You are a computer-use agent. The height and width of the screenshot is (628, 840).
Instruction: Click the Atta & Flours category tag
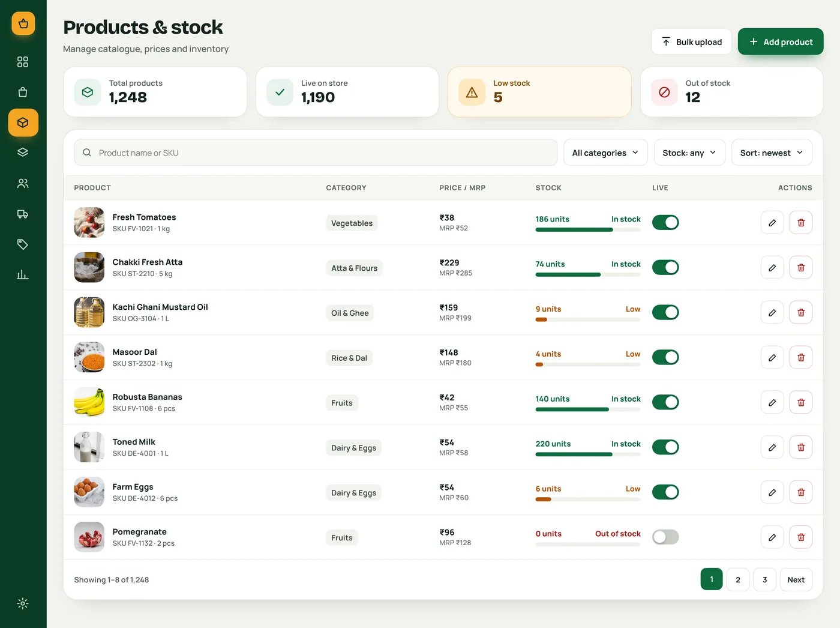coord(354,268)
